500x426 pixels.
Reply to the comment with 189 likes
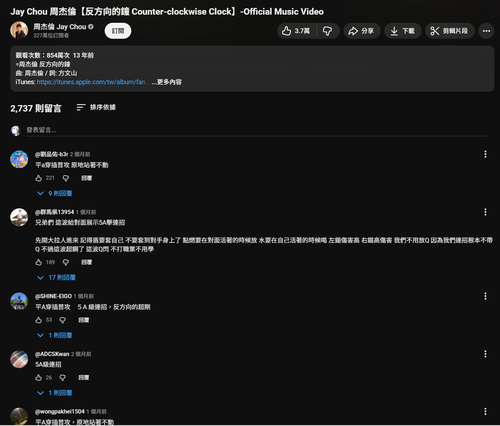click(x=87, y=262)
